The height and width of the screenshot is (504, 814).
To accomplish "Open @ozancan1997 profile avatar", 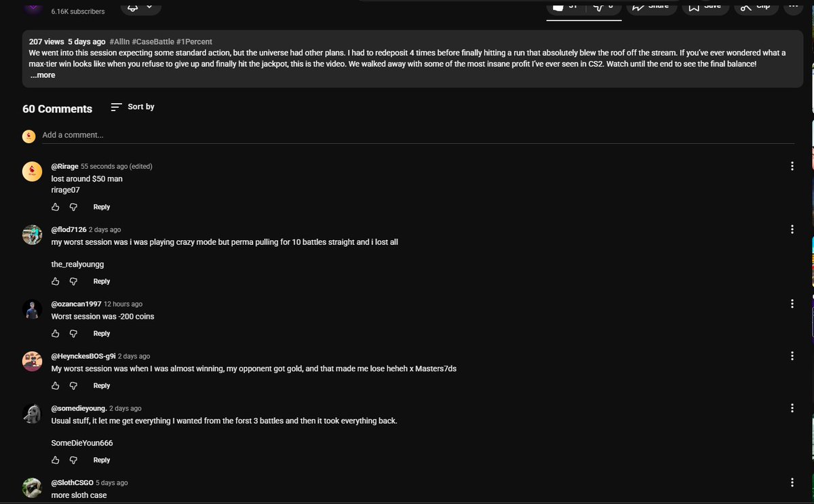I will 33,310.
